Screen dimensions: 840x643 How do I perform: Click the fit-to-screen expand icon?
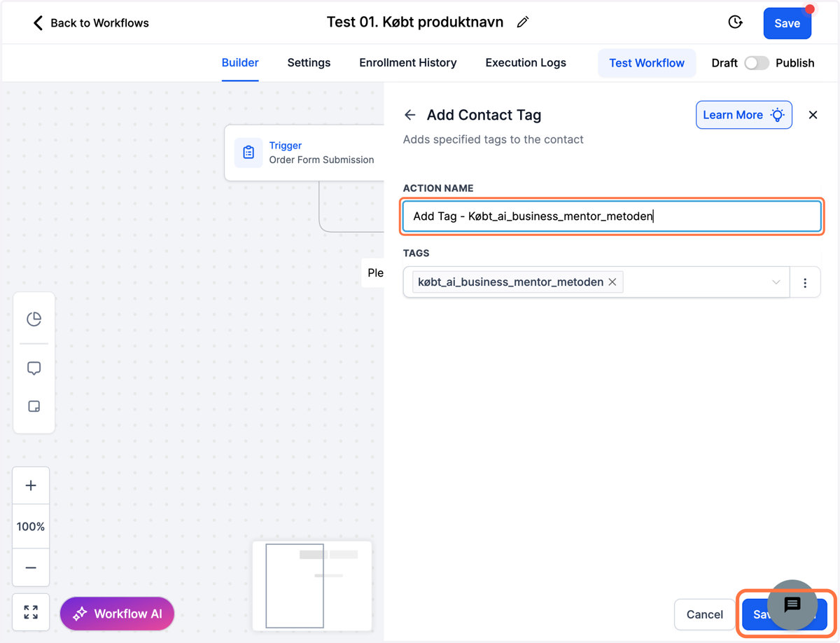tap(31, 612)
